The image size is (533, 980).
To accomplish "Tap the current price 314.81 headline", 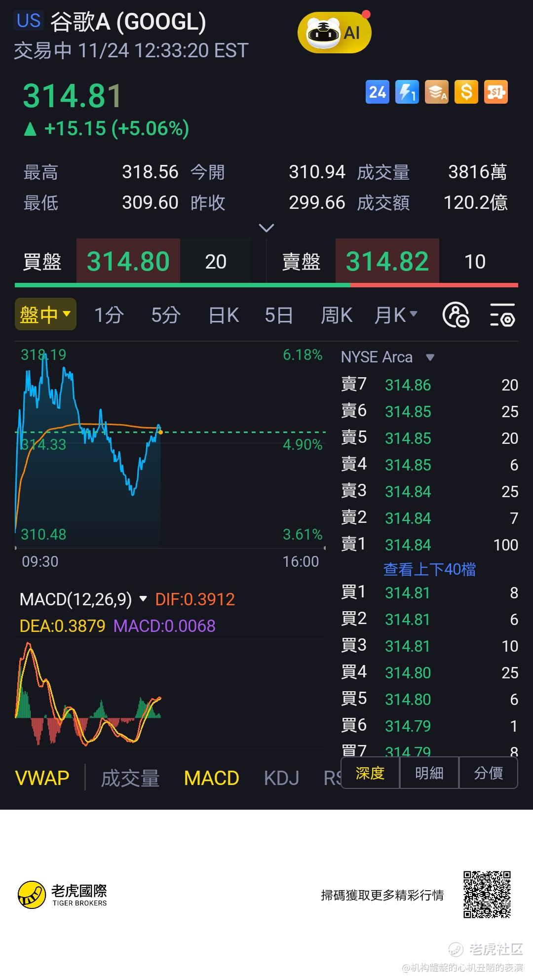I will (72, 96).
